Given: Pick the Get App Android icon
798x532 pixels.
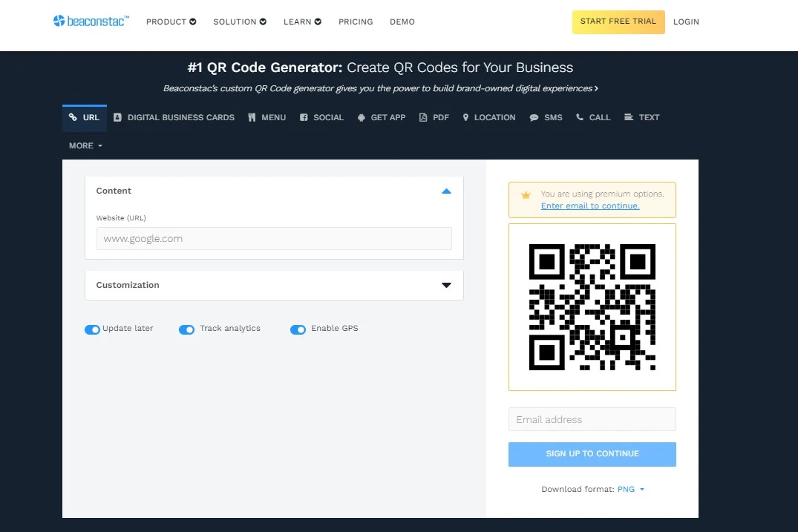Looking at the screenshot, I should pyautogui.click(x=362, y=117).
